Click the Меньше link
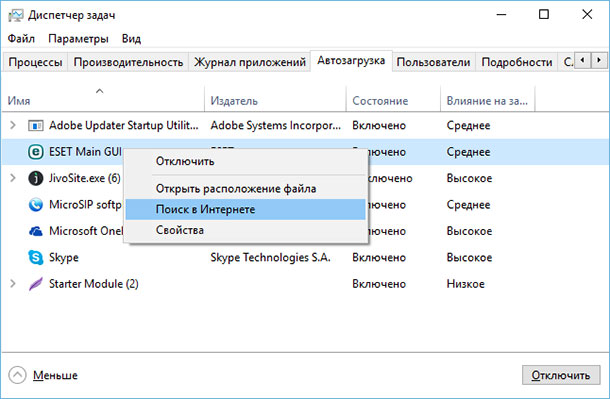Image resolution: width=610 pixels, height=399 pixels. (x=55, y=375)
